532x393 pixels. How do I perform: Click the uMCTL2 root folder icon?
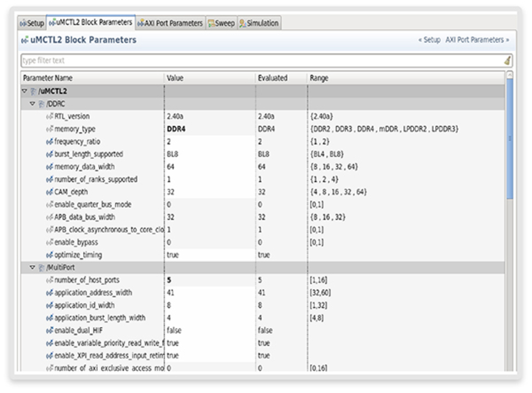tap(33, 91)
